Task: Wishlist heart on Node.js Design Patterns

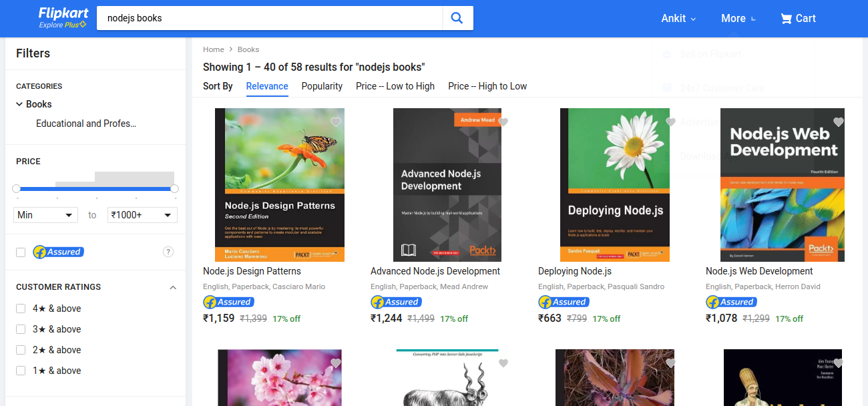Action: coord(336,122)
